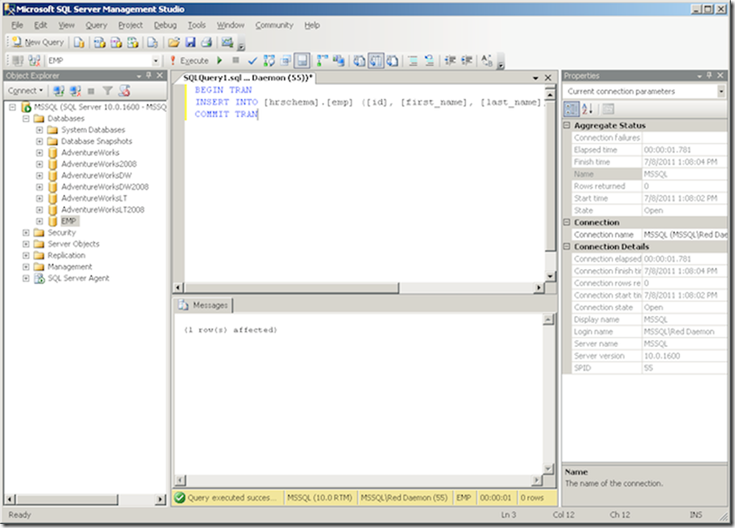Collapse the Databases folder
Viewport: 735px width, 528px height.
pos(26,119)
